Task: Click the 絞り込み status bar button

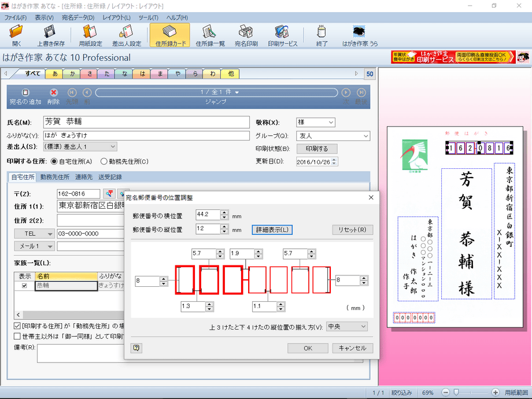Action: pos(401,393)
